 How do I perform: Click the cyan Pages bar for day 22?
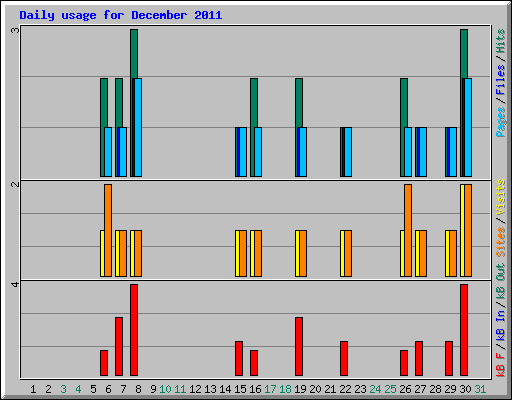click(x=348, y=152)
